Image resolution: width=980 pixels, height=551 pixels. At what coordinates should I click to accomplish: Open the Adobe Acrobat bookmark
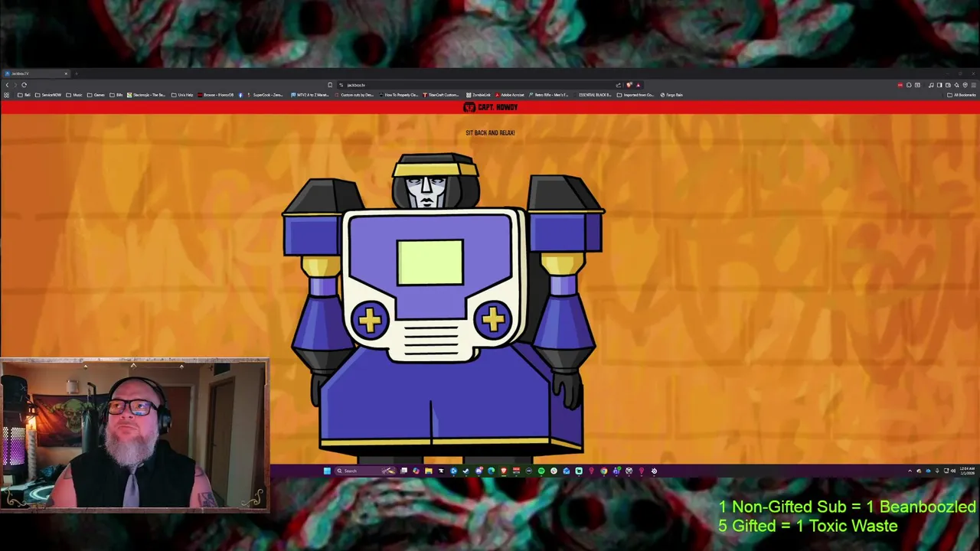pyautogui.click(x=510, y=95)
